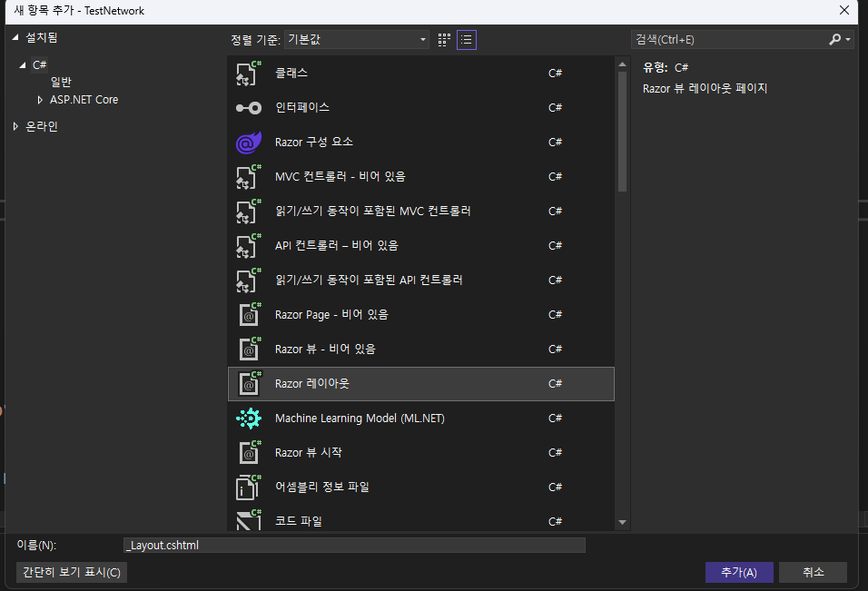
Task: Click the 취소 button
Action: pyautogui.click(x=813, y=572)
